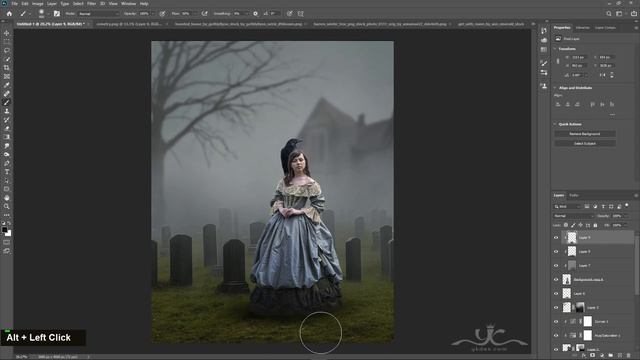The height and width of the screenshot is (360, 640).
Task: Open the layer blend mode dropdown
Action: [x=573, y=216]
